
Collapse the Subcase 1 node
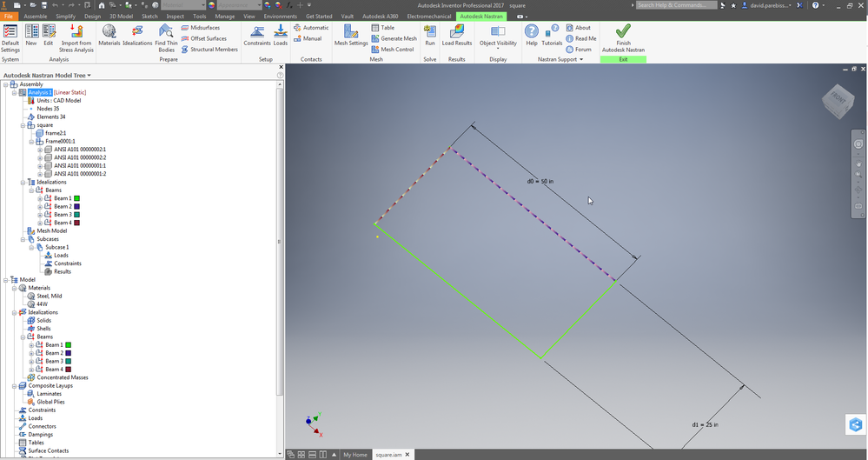[31, 247]
